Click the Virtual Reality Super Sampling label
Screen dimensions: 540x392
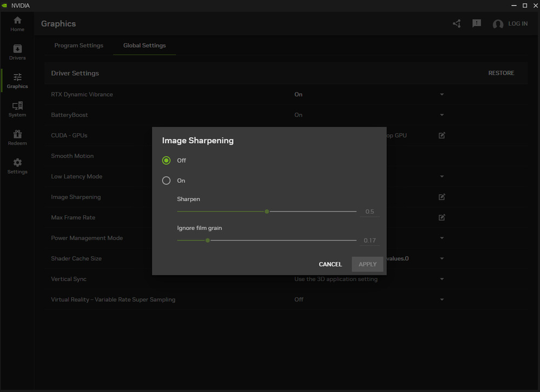[113, 300]
